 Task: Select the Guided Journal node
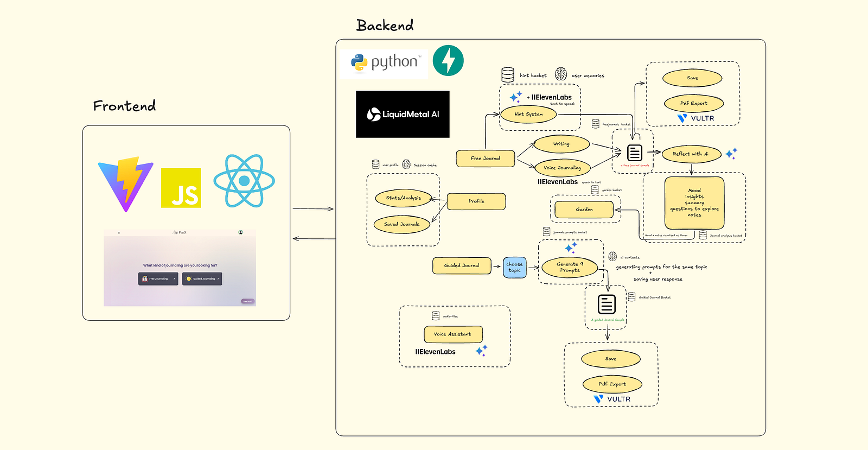point(462,265)
